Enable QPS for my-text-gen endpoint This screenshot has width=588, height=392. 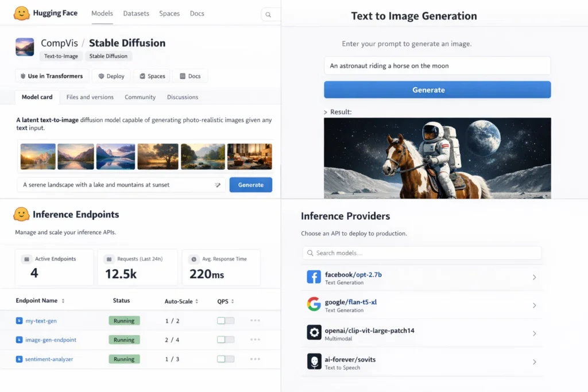[x=225, y=320]
